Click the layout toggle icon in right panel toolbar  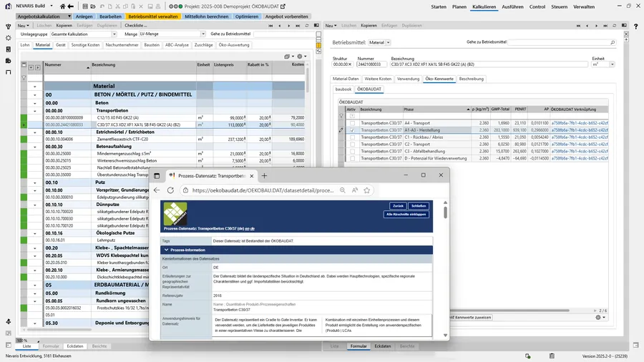(x=624, y=26)
